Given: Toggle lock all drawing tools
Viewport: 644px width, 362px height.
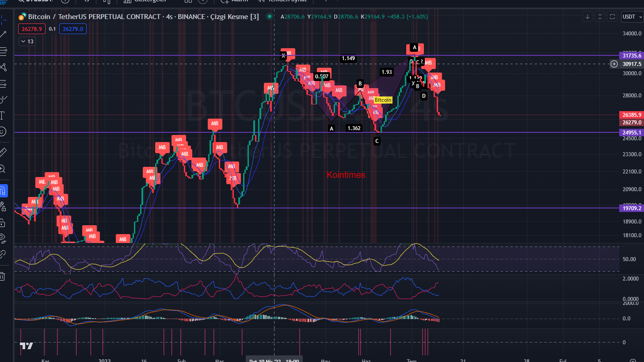Looking at the screenshot, I should pos(3,223).
